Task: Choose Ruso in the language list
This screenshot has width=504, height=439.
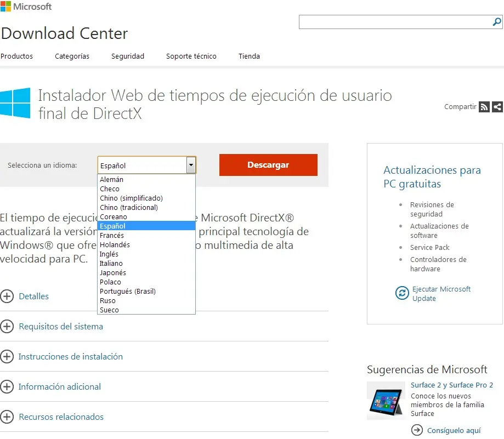Action: click(x=146, y=300)
